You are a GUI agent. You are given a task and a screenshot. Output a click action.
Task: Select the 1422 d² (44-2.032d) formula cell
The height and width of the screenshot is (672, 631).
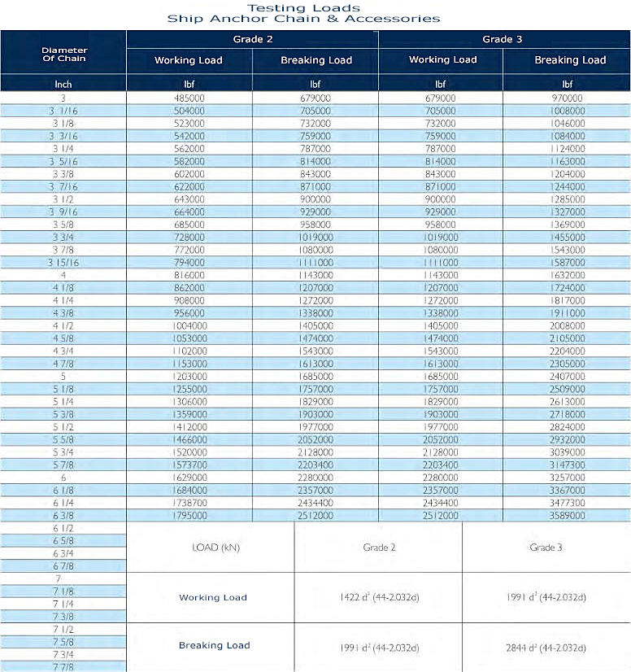tap(378, 598)
